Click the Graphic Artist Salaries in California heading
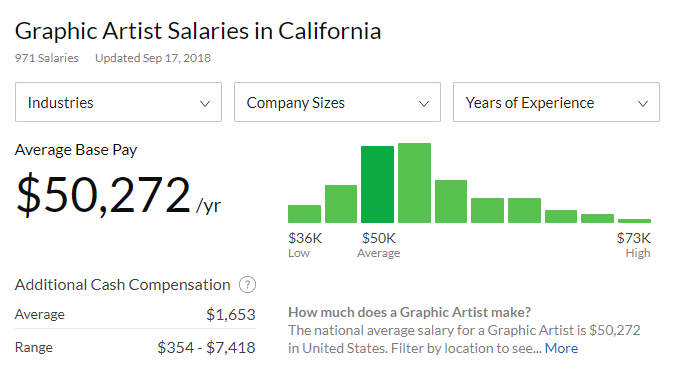Screen dimensions: 682x375 (x=198, y=31)
